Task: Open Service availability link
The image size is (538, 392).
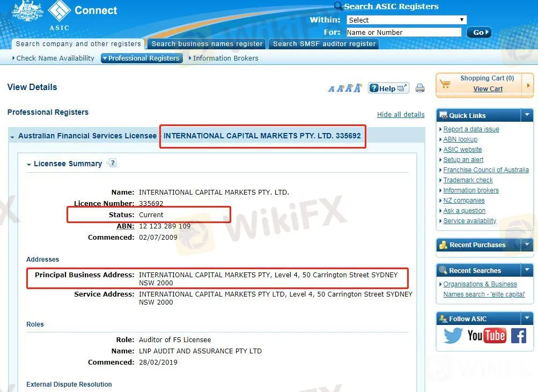Action: (470, 221)
